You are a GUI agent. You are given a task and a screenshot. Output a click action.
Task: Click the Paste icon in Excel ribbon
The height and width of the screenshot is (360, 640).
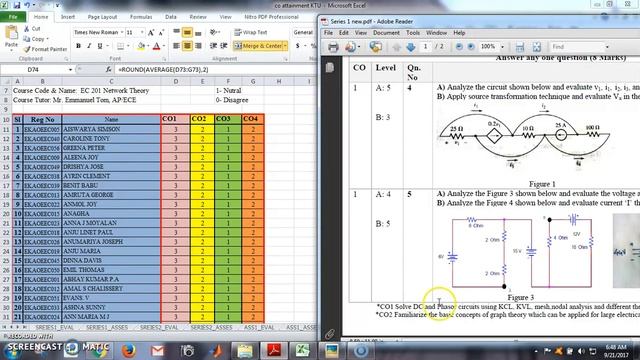pyautogui.click(x=11, y=33)
